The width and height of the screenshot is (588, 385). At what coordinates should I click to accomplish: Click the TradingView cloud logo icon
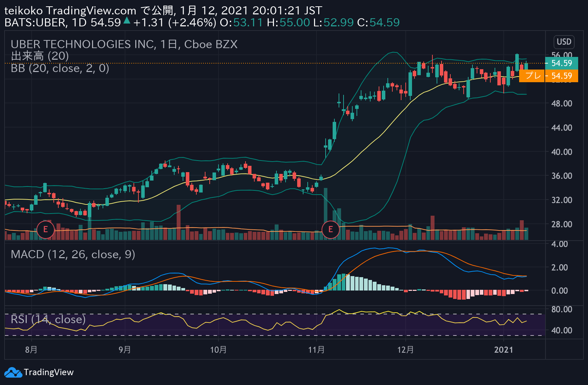[13, 372]
